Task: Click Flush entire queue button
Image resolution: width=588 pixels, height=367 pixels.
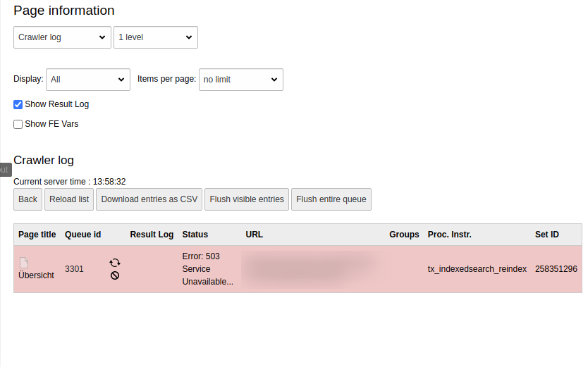Action: pos(331,199)
